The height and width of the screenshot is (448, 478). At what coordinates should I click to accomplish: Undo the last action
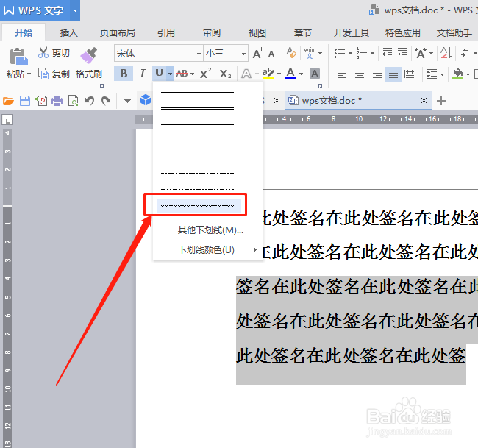click(89, 101)
